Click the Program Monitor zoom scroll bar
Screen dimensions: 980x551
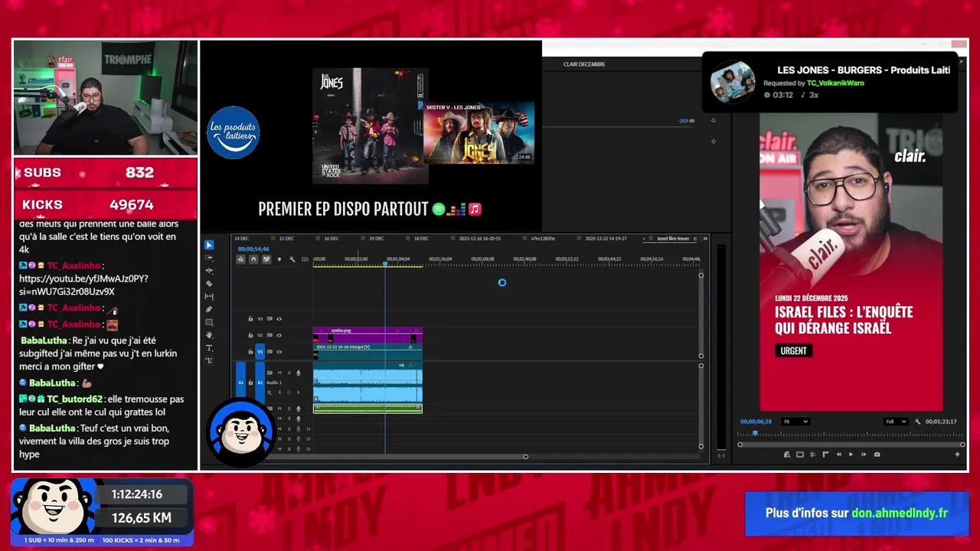click(851, 445)
